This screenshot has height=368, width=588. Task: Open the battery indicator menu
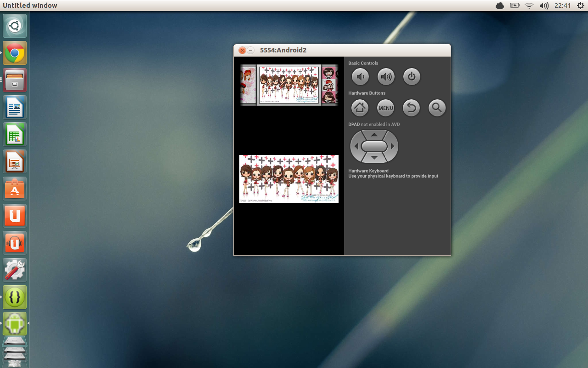[x=514, y=6]
